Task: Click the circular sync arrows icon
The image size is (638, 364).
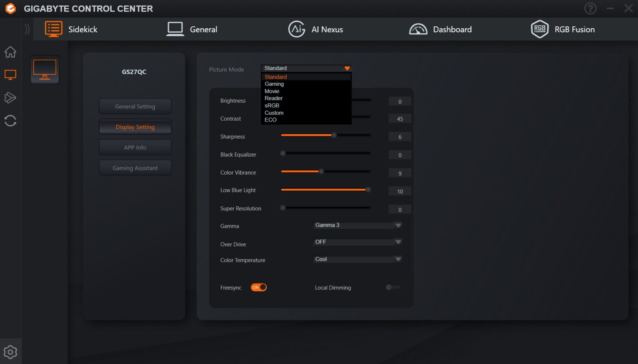Action: click(10, 121)
